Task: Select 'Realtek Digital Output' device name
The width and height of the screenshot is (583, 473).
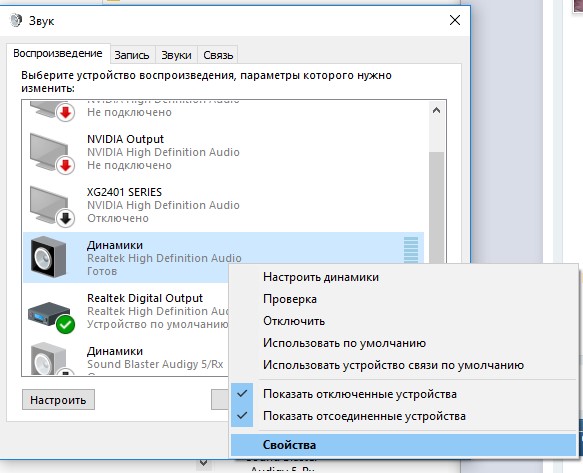Action: pyautogui.click(x=145, y=298)
